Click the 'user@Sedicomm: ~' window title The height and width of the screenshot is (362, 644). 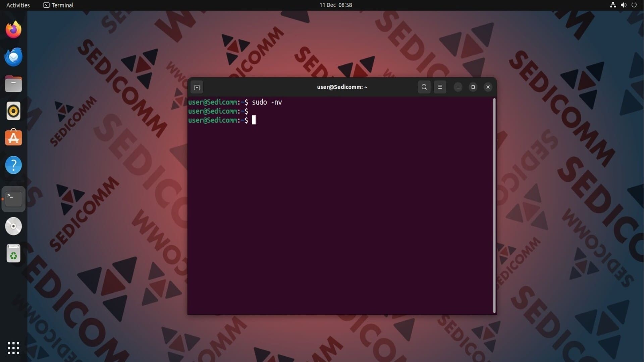tap(342, 87)
